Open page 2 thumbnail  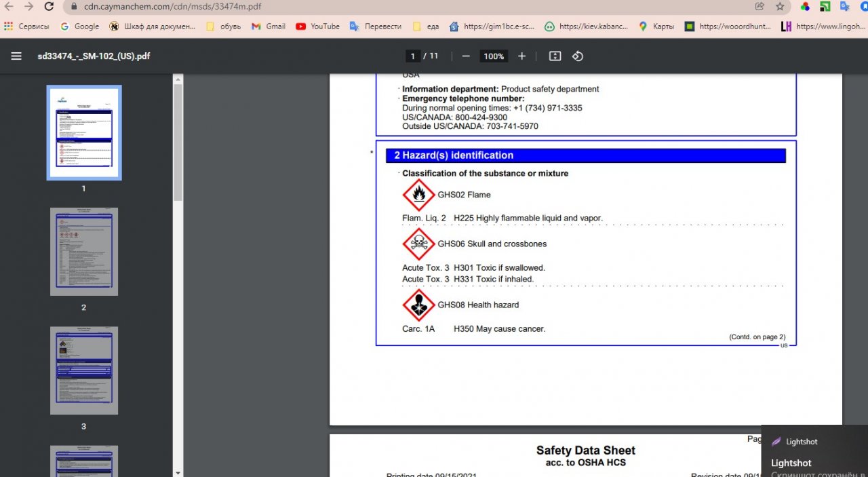click(84, 252)
